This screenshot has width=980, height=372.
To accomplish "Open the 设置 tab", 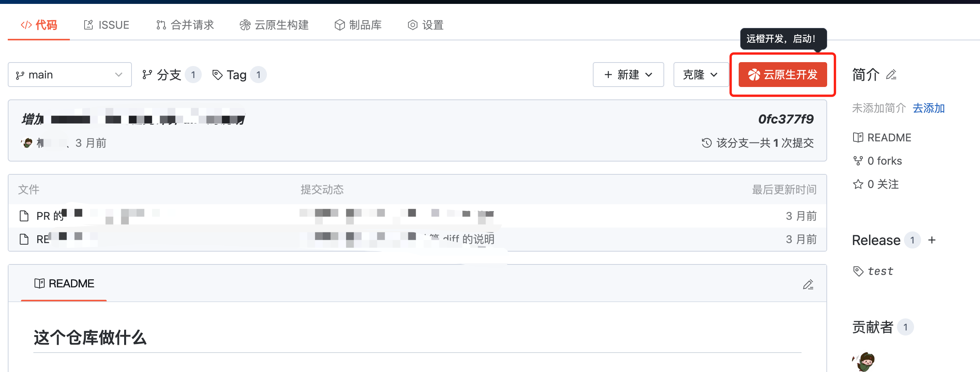I will click(x=425, y=25).
